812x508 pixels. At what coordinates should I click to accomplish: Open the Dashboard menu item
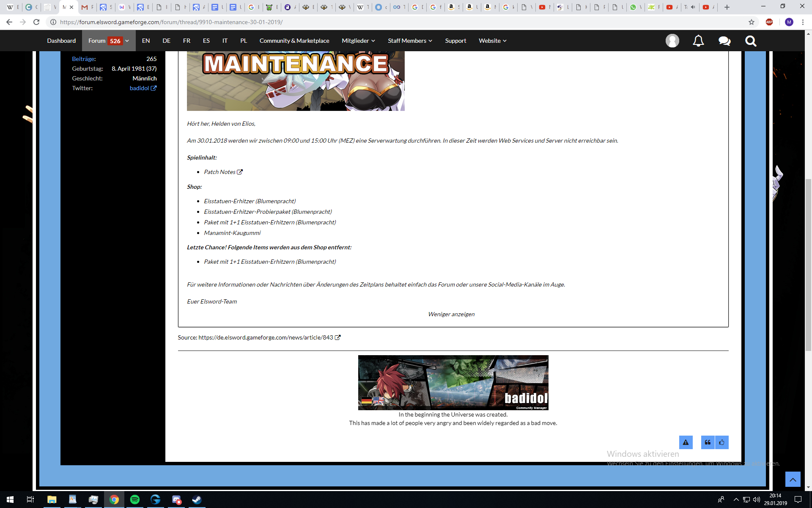pos(61,41)
